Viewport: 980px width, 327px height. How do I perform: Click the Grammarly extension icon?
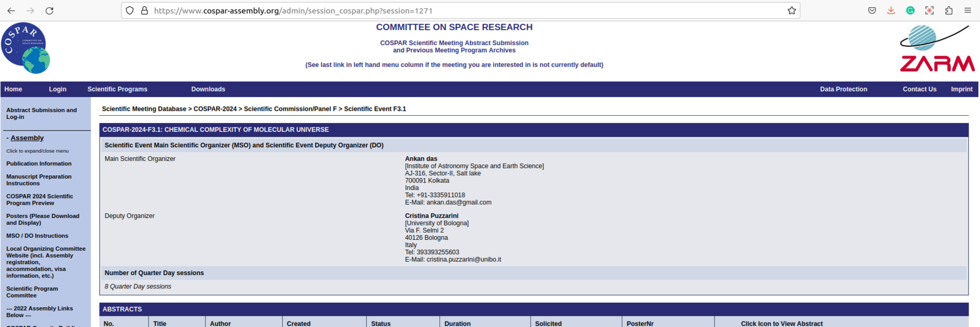pos(910,10)
